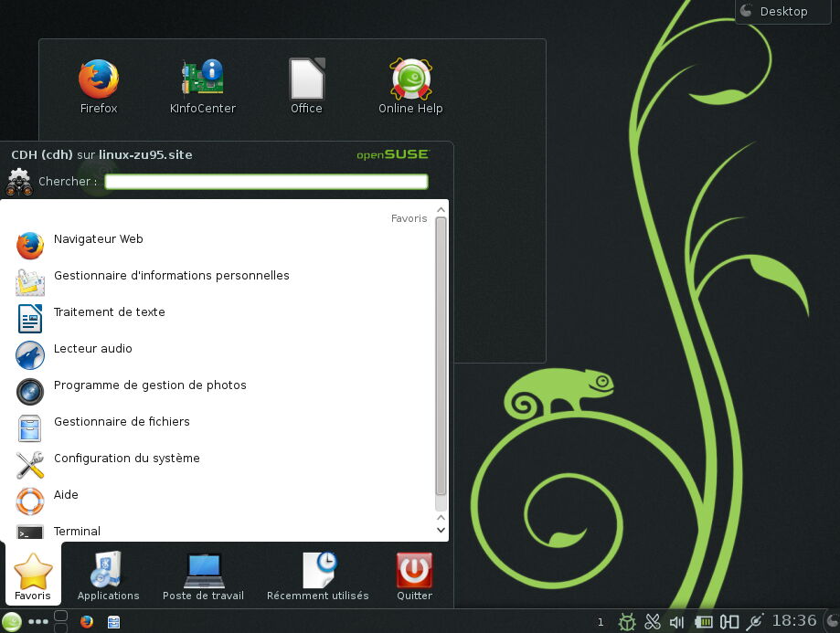The width and height of the screenshot is (840, 633).
Task: Expand the favorites list with the down chevron
Action: 441,530
